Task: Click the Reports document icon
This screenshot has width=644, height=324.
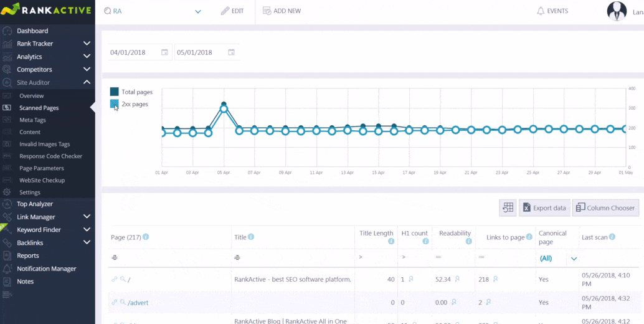Action: [7, 256]
